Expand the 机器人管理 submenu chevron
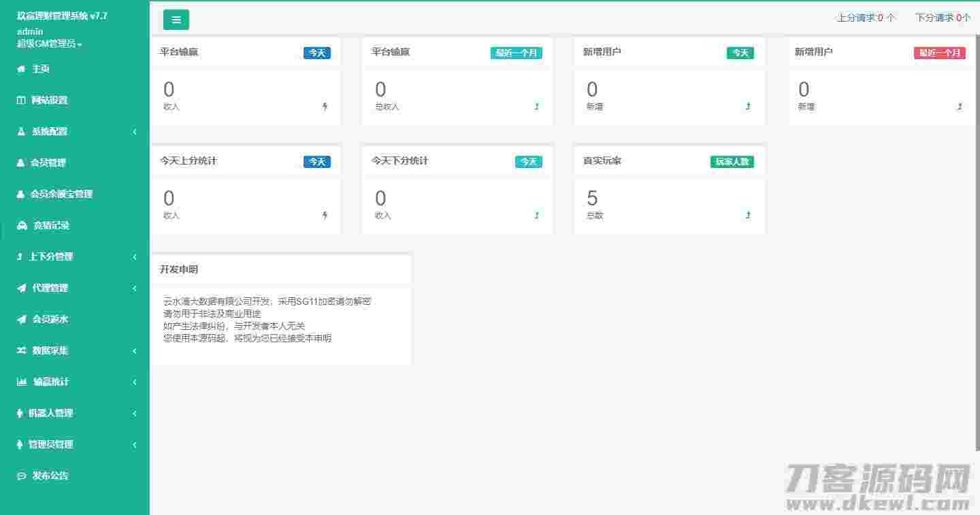 click(135, 413)
